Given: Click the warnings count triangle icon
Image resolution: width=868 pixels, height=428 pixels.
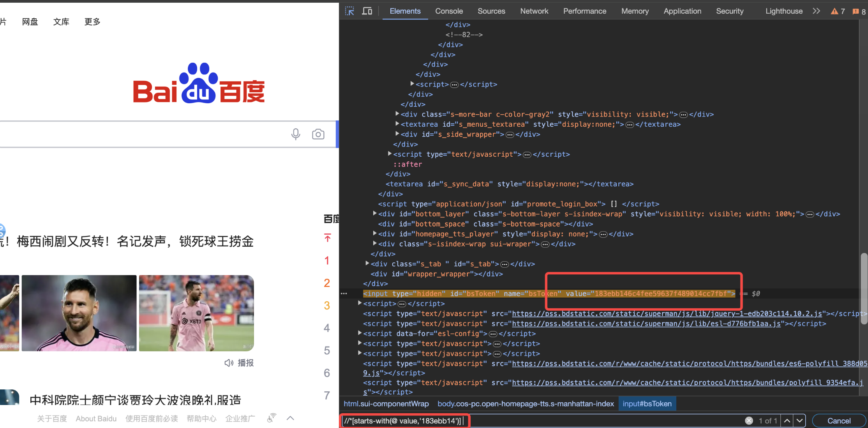Looking at the screenshot, I should [834, 11].
